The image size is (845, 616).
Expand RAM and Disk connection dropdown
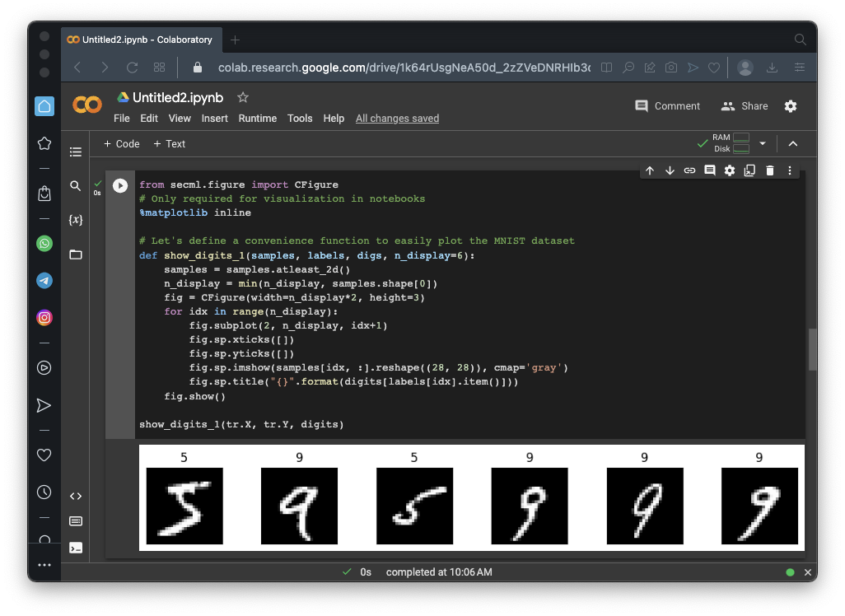[763, 143]
